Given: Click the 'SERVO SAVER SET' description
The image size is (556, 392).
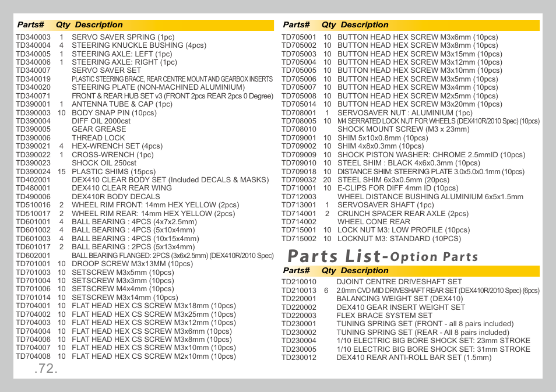Looking at the screenshot, I should tap(107, 70).
